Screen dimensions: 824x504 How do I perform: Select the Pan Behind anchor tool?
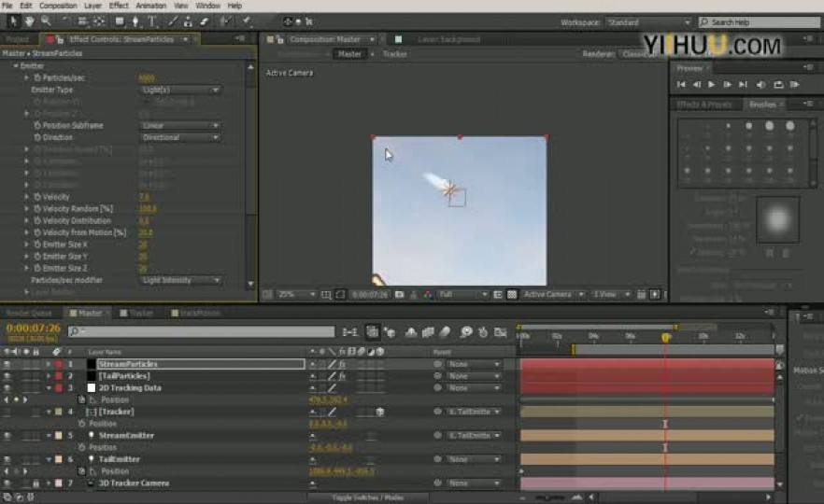pyautogui.click(x=99, y=21)
